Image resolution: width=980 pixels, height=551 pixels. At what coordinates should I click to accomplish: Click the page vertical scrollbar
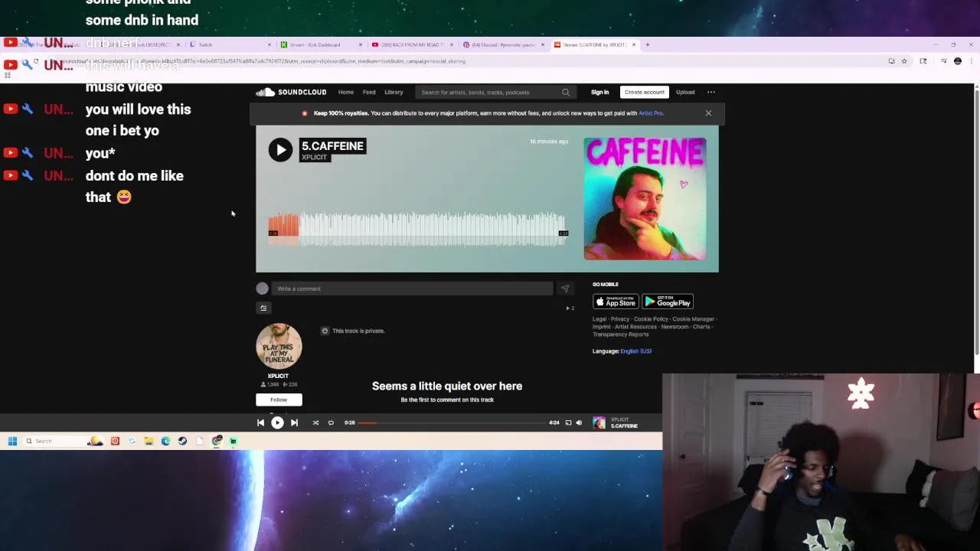tap(976, 222)
